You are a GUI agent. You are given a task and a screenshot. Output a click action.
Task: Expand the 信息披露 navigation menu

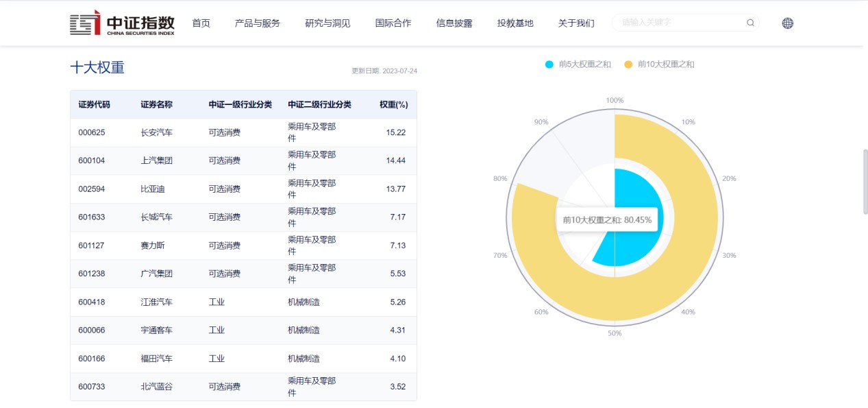[x=454, y=23]
